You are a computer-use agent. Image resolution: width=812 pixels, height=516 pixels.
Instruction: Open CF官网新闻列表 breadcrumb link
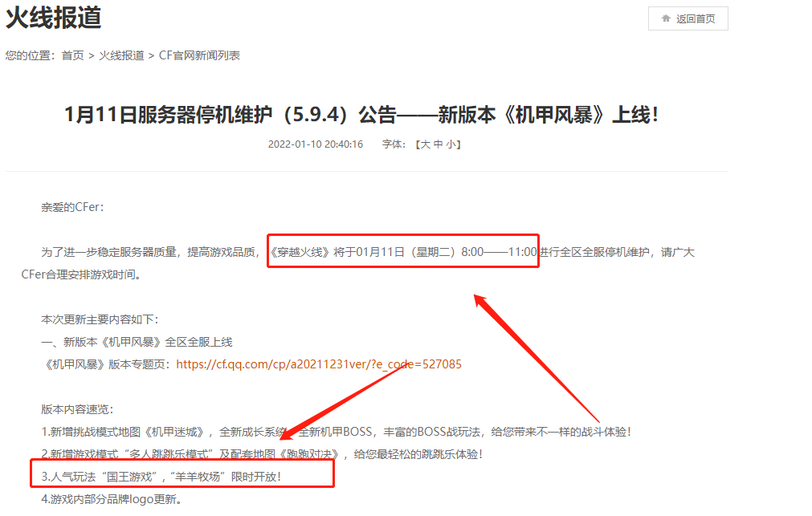tap(199, 55)
